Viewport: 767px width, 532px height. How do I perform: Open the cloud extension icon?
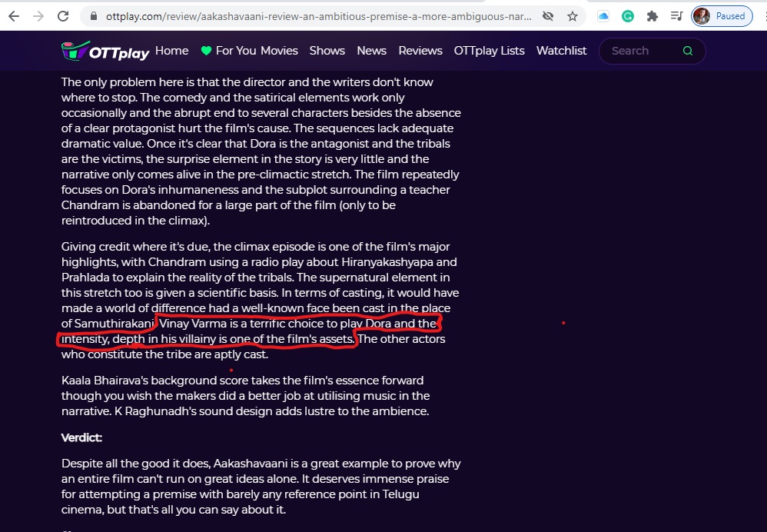coord(603,16)
